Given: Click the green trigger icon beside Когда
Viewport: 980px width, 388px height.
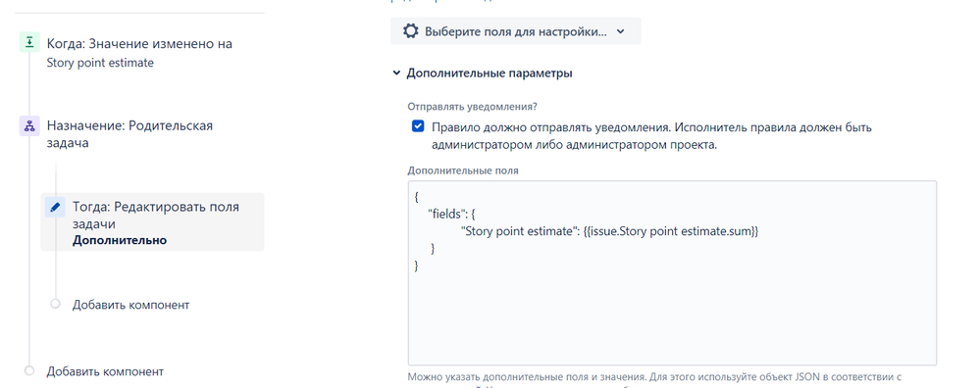Looking at the screenshot, I should (x=29, y=42).
